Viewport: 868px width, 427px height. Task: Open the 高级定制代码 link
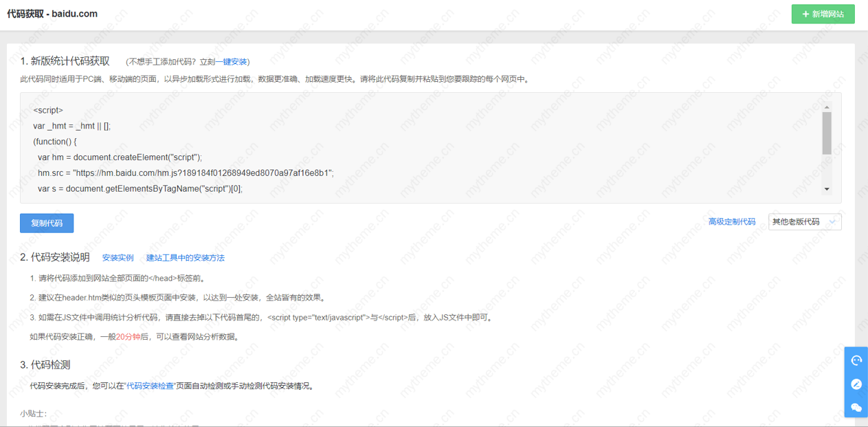point(732,221)
